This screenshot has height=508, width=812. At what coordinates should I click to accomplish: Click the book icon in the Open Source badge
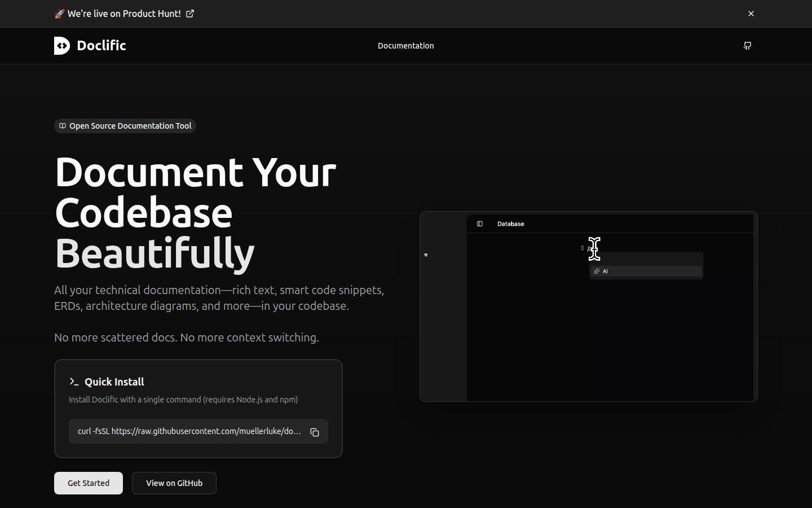click(x=63, y=126)
